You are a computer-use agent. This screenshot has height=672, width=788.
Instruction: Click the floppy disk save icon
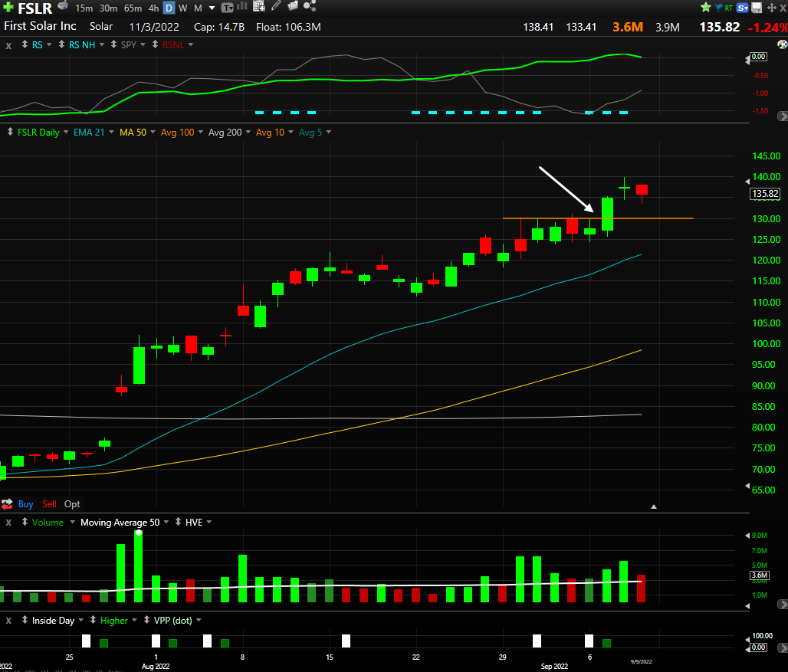[757, 8]
